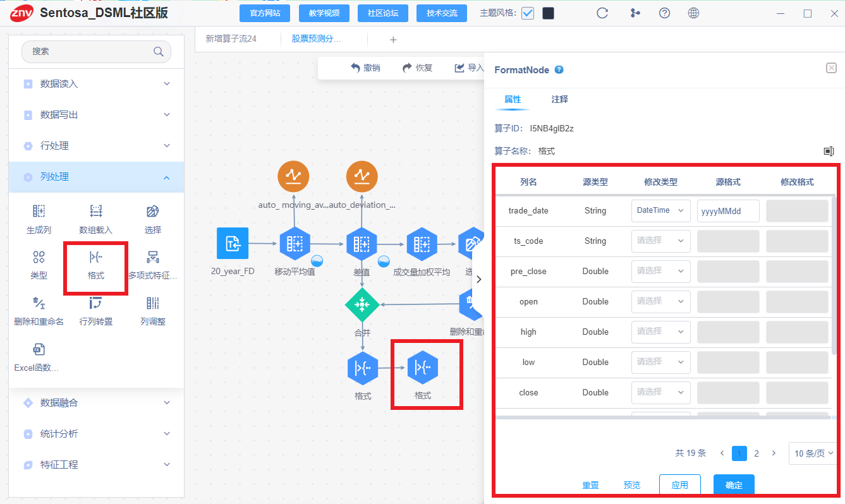Expand the 数据融合 category

pyautogui.click(x=97, y=402)
